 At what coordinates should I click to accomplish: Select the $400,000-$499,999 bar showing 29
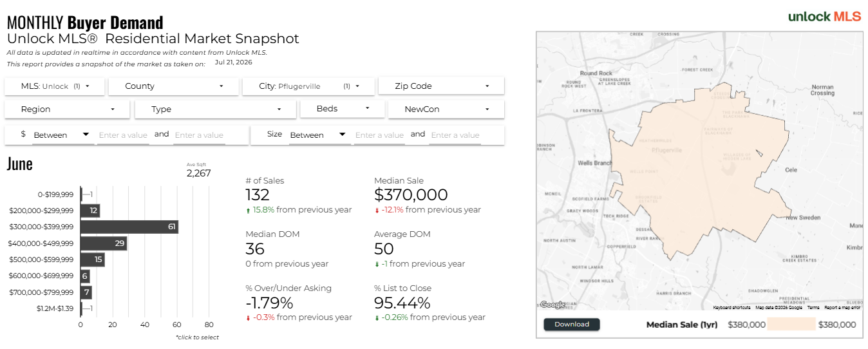[x=104, y=243]
